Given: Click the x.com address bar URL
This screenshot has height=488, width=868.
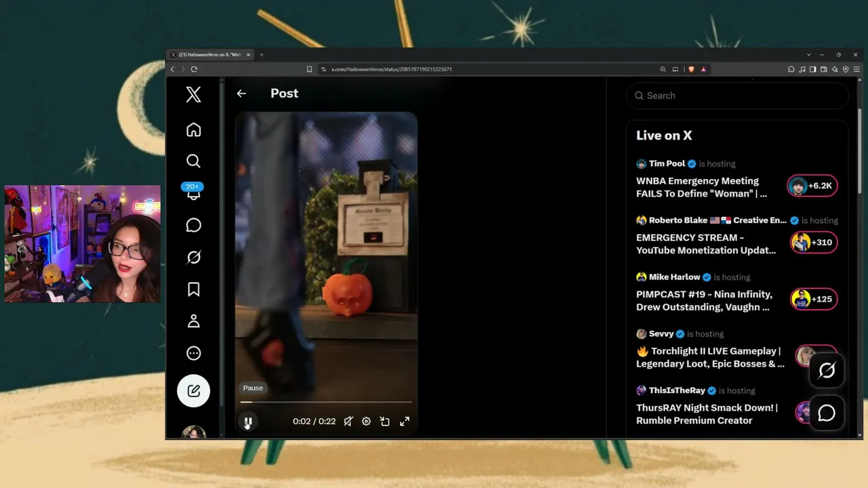Looking at the screenshot, I should click(x=391, y=69).
